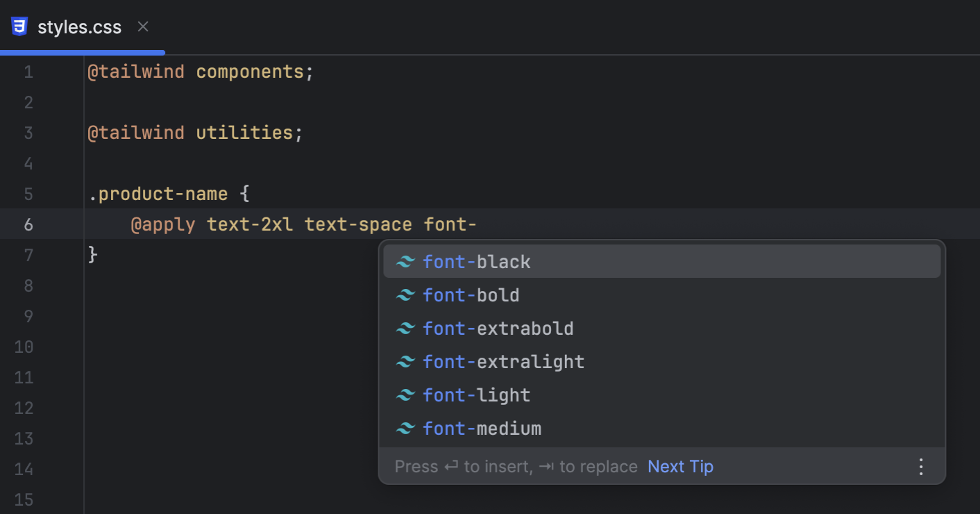Close the styles.css tab
Viewport: 980px width, 514px height.
click(143, 27)
